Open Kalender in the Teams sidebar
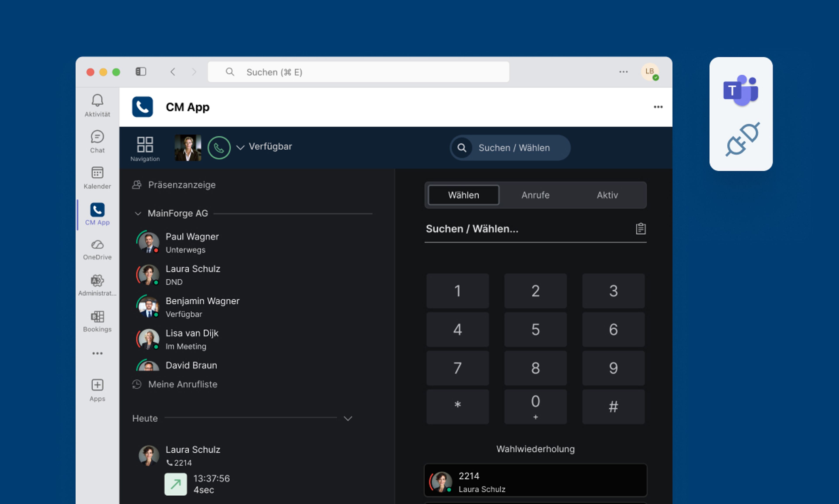 97,178
